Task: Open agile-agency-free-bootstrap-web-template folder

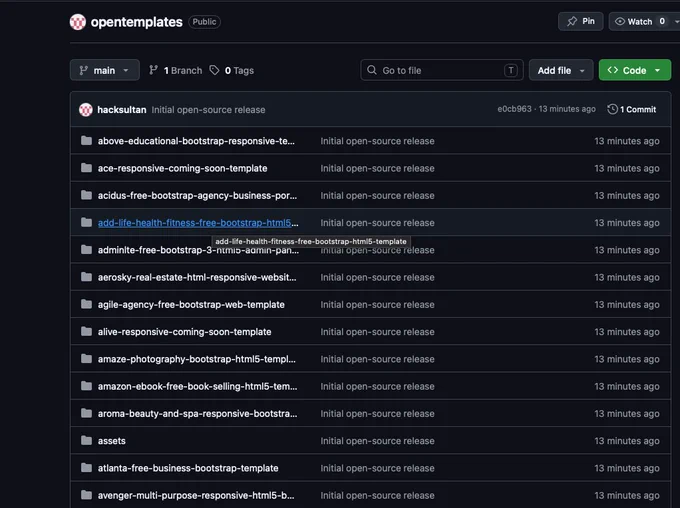Action: click(191, 305)
